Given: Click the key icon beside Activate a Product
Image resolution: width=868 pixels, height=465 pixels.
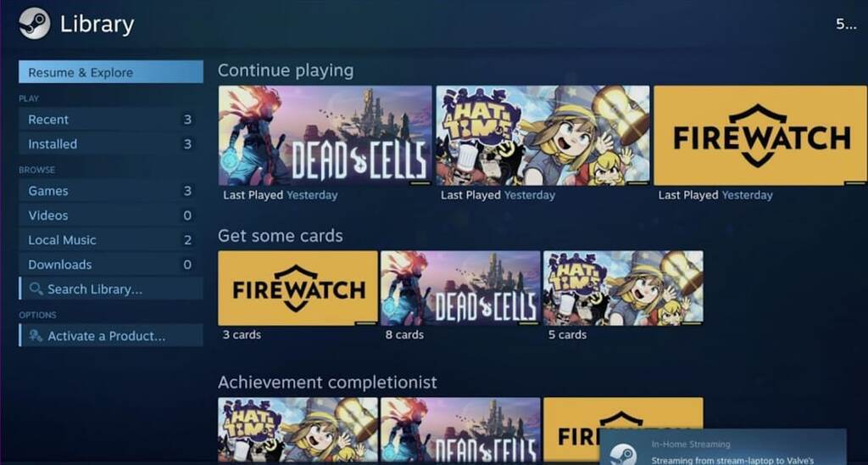Looking at the screenshot, I should pos(36,336).
